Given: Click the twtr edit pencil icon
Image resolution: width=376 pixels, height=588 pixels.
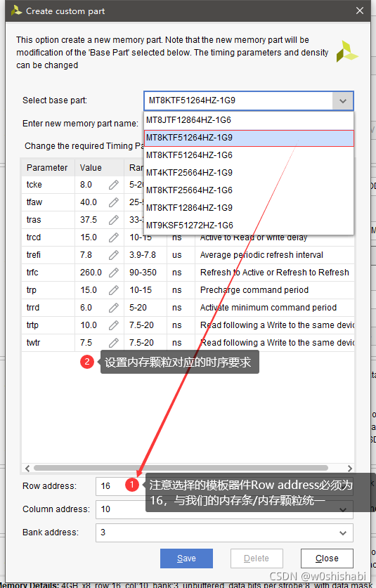Looking at the screenshot, I should 114,343.
